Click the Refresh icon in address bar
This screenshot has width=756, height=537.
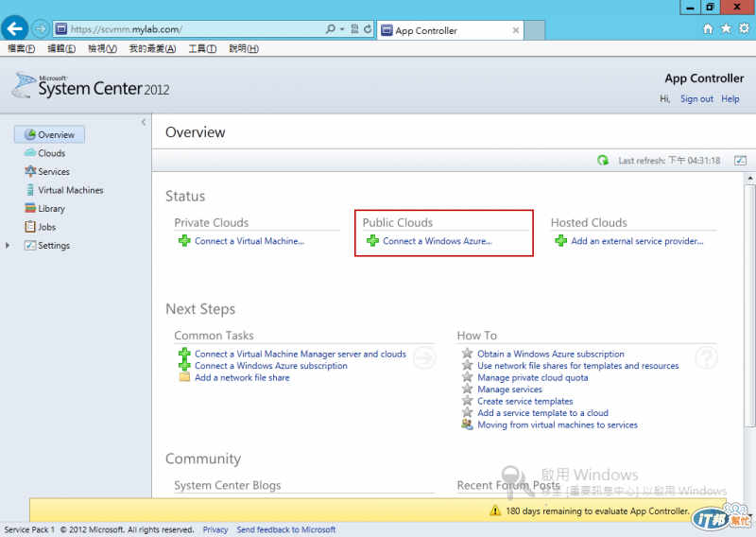[368, 29]
